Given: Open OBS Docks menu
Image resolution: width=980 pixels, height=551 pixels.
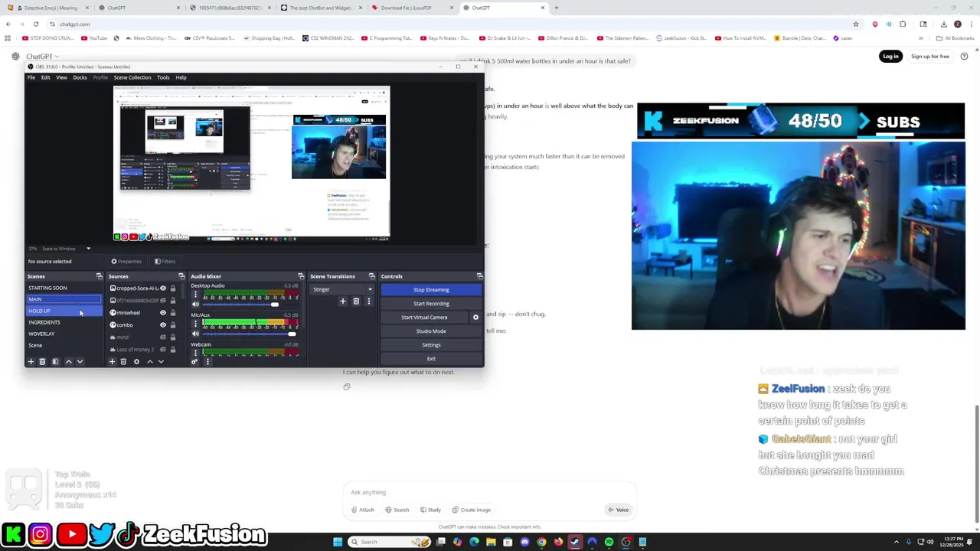Looking at the screenshot, I should coord(80,77).
